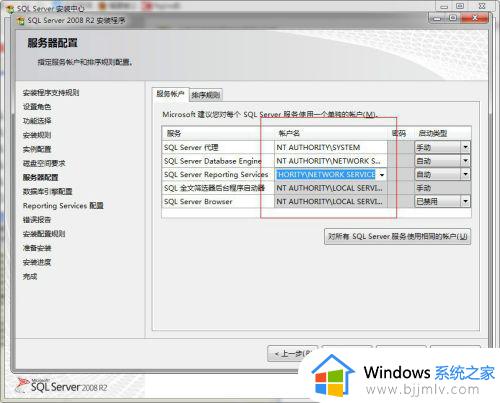Click the 服务 column header
Viewport: 500px width, 403px height.
coord(218,133)
